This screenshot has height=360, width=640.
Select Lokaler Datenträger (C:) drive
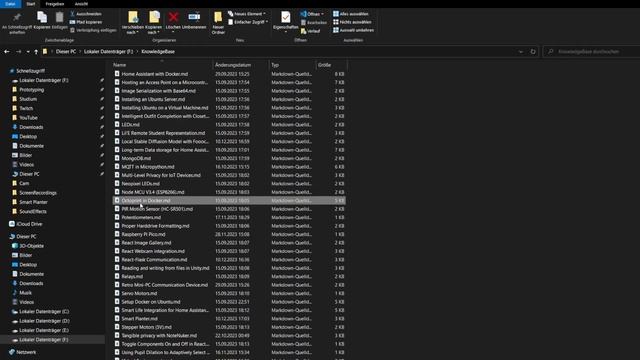(x=40, y=312)
